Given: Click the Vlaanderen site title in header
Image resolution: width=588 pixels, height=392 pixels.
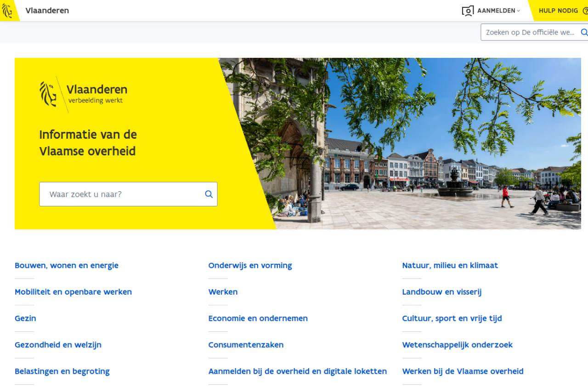Looking at the screenshot, I should [x=47, y=11].
